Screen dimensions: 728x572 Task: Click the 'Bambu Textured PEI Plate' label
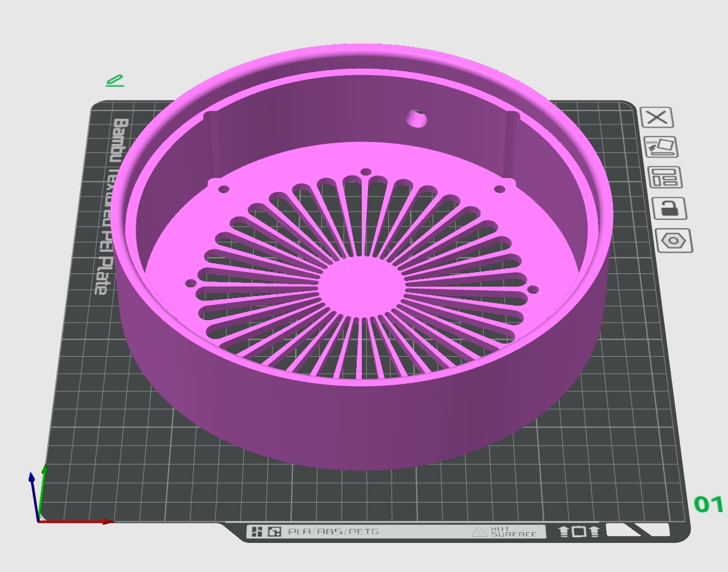coord(111,206)
